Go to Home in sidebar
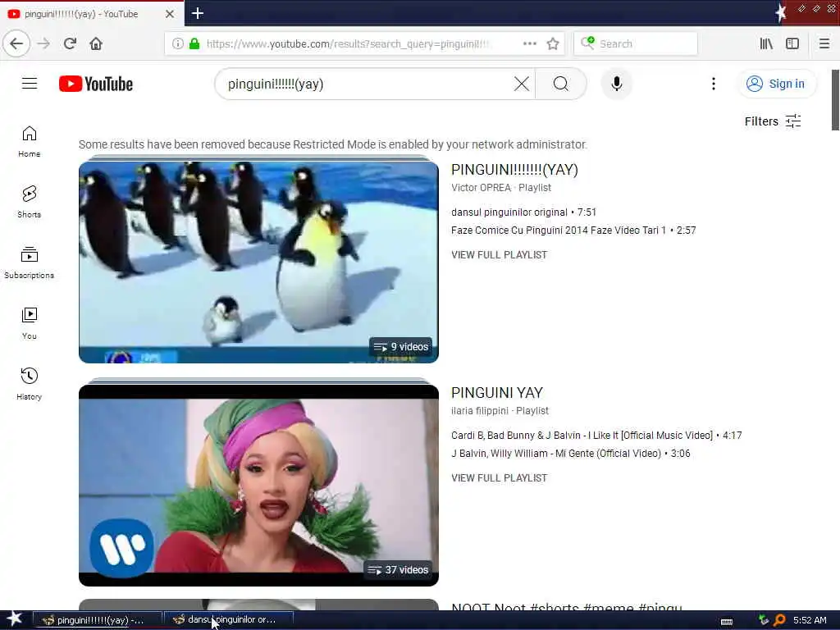This screenshot has width=840, height=630. pyautogui.click(x=29, y=141)
